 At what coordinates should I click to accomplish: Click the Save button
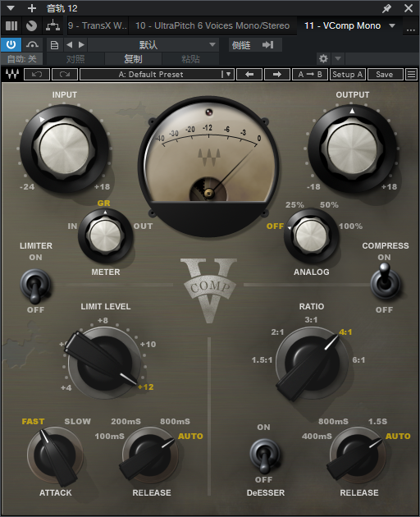(x=385, y=74)
